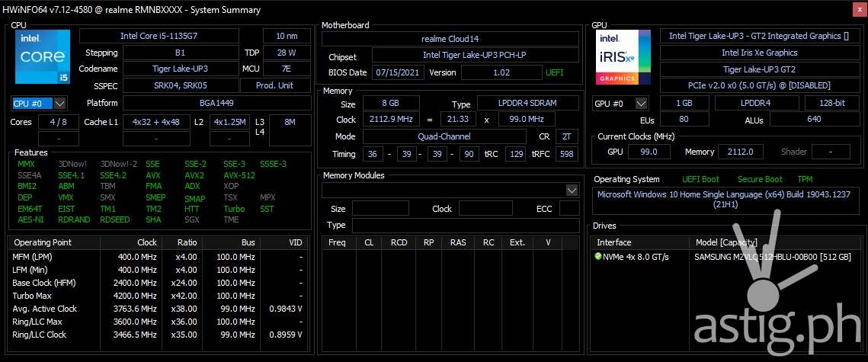Click the Intel Core i5-1135G7 name field
868x362 pixels.
pos(159,36)
